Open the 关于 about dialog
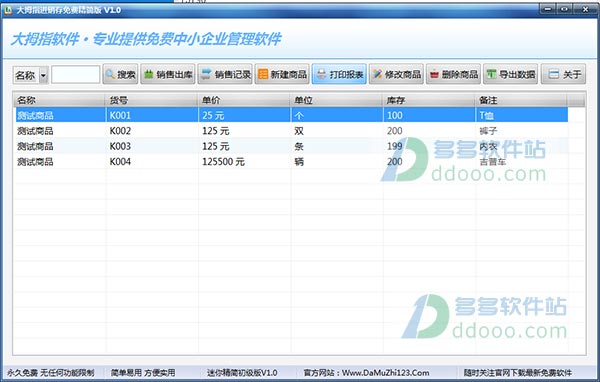The height and width of the screenshot is (382, 600). [x=563, y=74]
